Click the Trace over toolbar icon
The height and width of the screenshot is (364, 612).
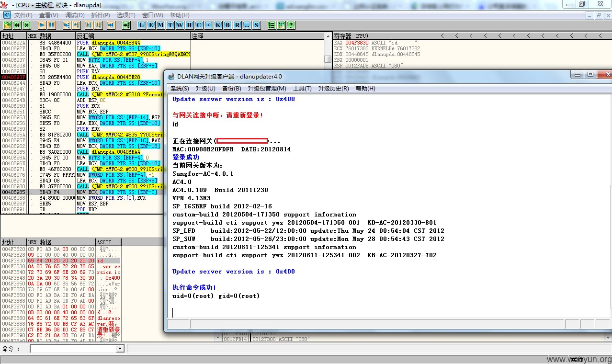pos(98,25)
